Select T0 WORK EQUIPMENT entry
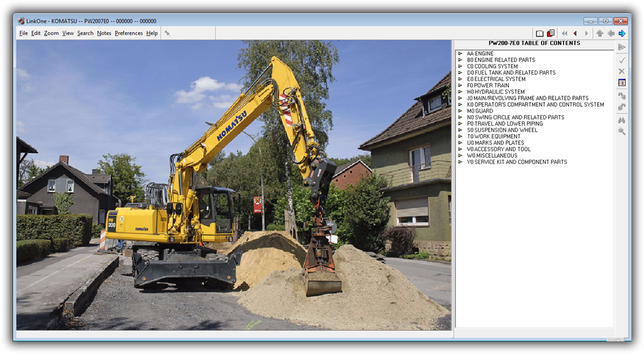 tap(493, 136)
